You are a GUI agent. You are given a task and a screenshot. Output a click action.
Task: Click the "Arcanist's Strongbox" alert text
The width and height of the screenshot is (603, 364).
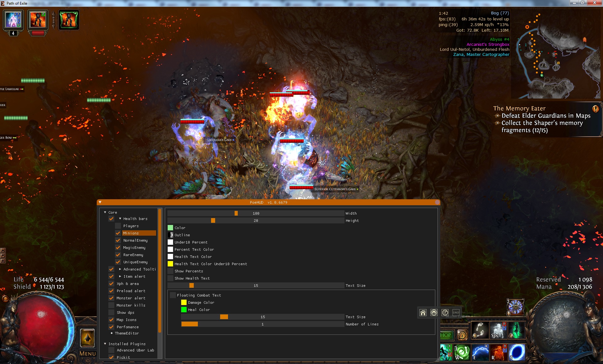(488, 45)
